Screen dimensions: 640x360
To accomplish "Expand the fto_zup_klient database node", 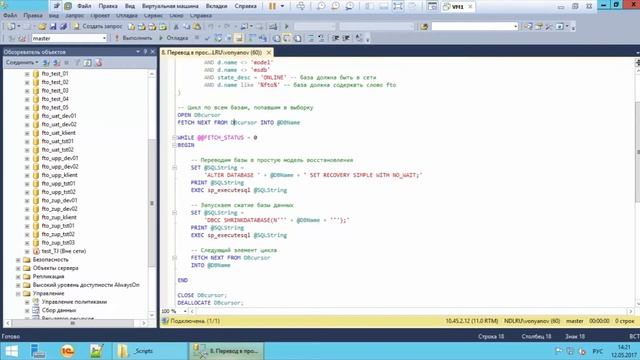I will pos(27,218).
